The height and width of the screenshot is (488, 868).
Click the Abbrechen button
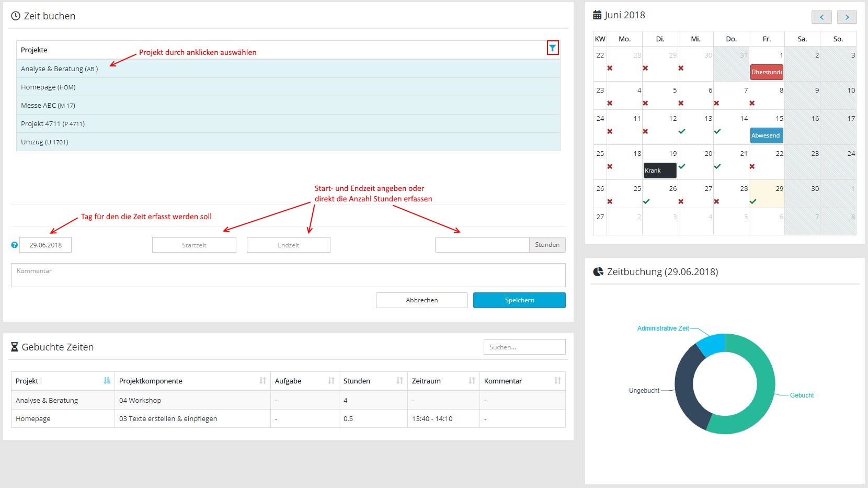tap(421, 300)
